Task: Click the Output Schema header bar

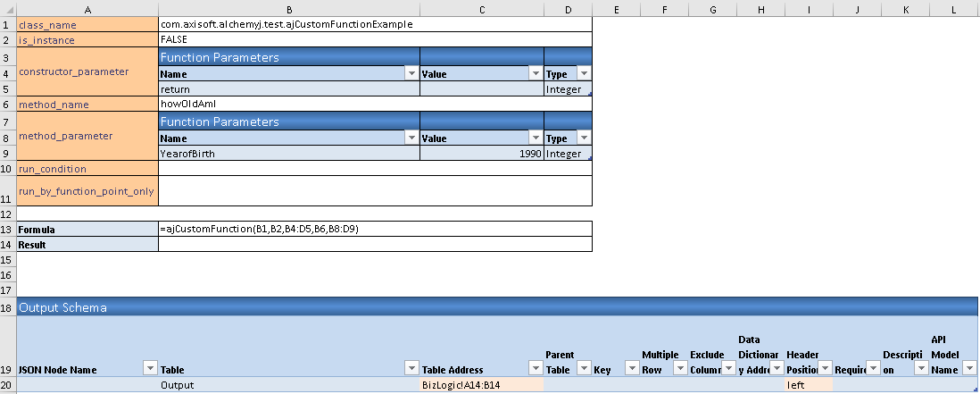Action: point(489,306)
